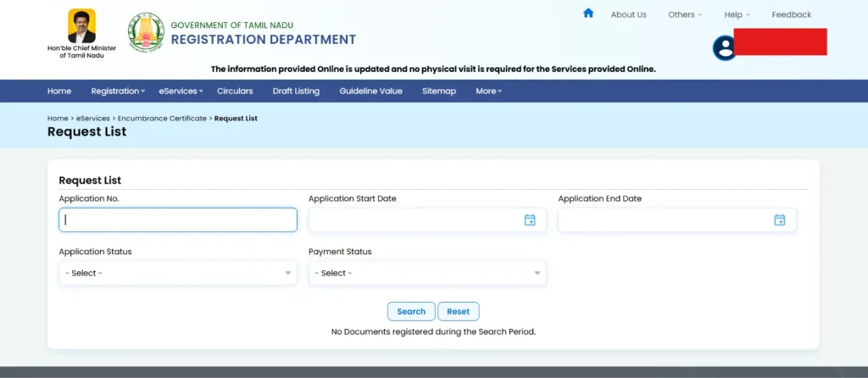Screen dimensions: 868x378
Task: Focus the Application No. input field
Action: coord(178,220)
